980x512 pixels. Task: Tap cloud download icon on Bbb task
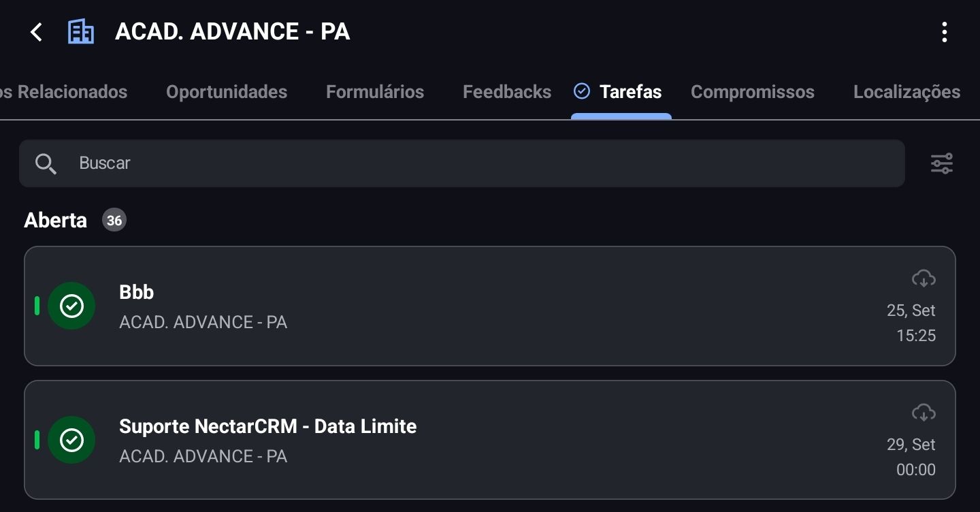[924, 278]
